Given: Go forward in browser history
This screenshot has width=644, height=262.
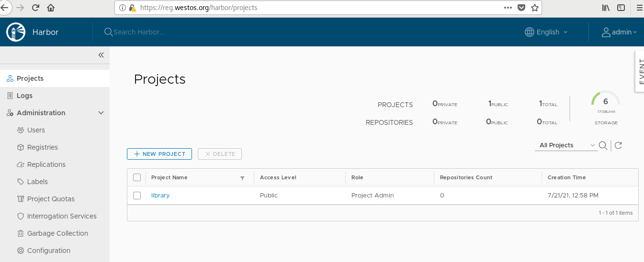Looking at the screenshot, I should [20, 8].
